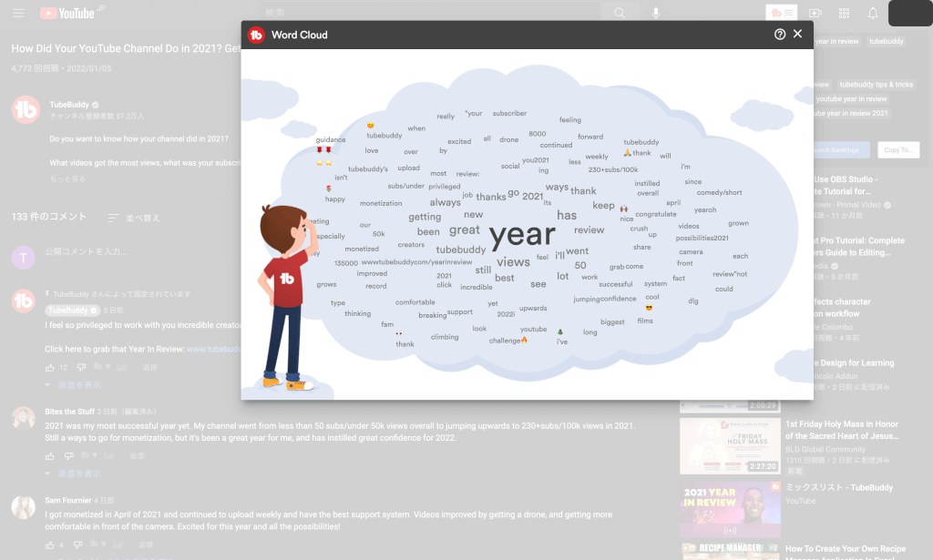
Task: Expand replies under Bites the Stuff comment
Action: click(x=74, y=473)
